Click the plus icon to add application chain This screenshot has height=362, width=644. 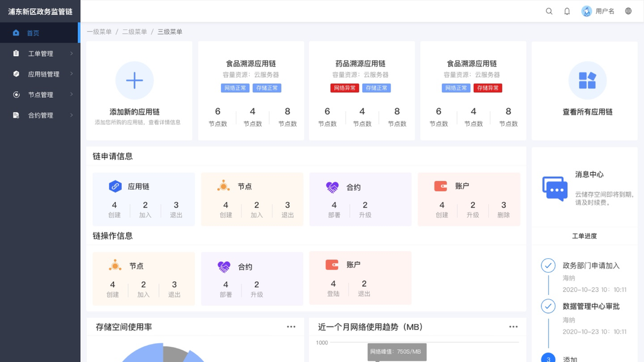135,80
